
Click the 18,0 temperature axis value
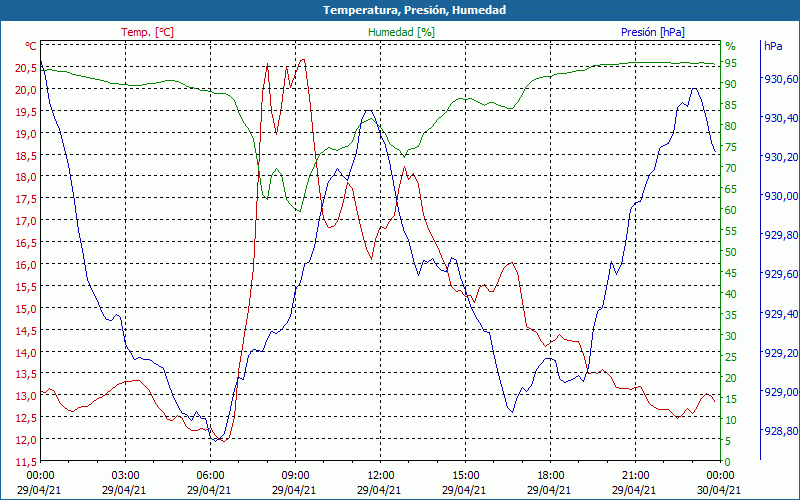26,178
